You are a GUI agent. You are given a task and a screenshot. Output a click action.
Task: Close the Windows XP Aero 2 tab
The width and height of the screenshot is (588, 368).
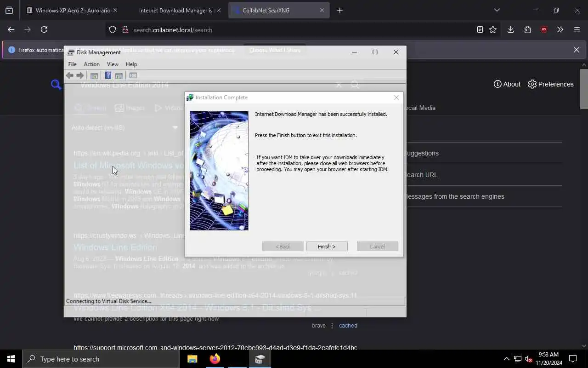tap(115, 10)
